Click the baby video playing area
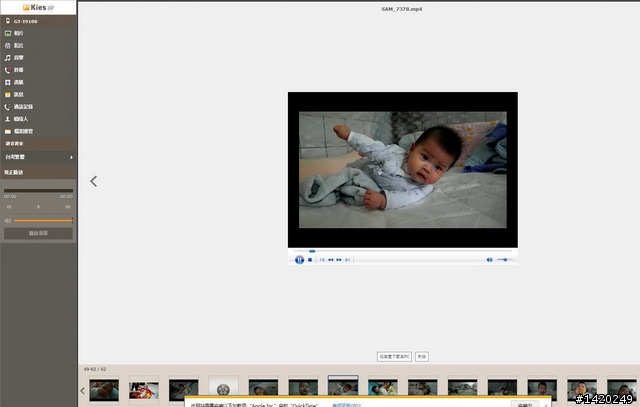640x407 pixels. (x=403, y=170)
